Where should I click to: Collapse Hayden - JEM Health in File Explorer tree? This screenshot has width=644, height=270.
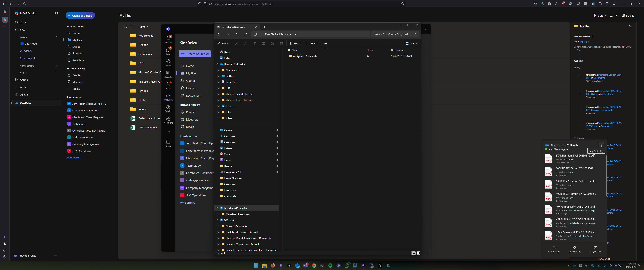click(217, 64)
